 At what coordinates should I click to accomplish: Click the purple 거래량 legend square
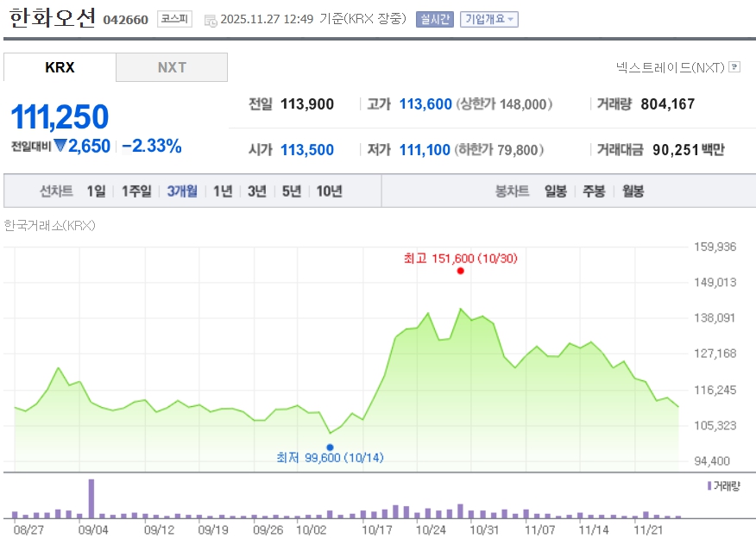[x=709, y=486]
